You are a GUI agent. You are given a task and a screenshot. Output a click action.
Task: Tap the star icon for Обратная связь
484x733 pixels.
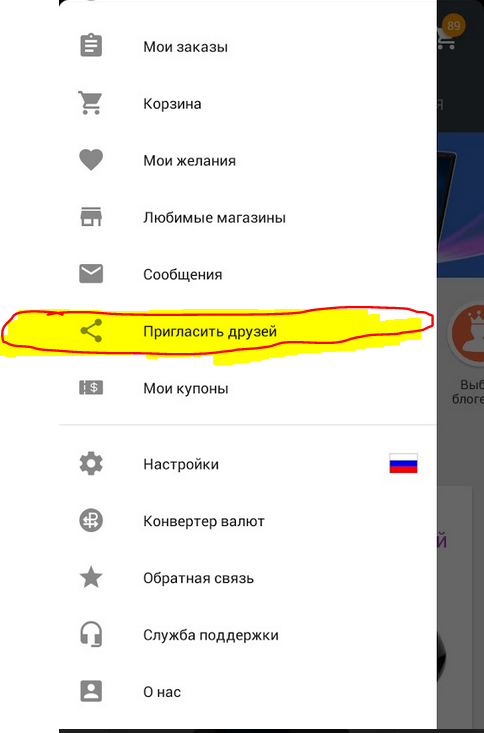91,577
